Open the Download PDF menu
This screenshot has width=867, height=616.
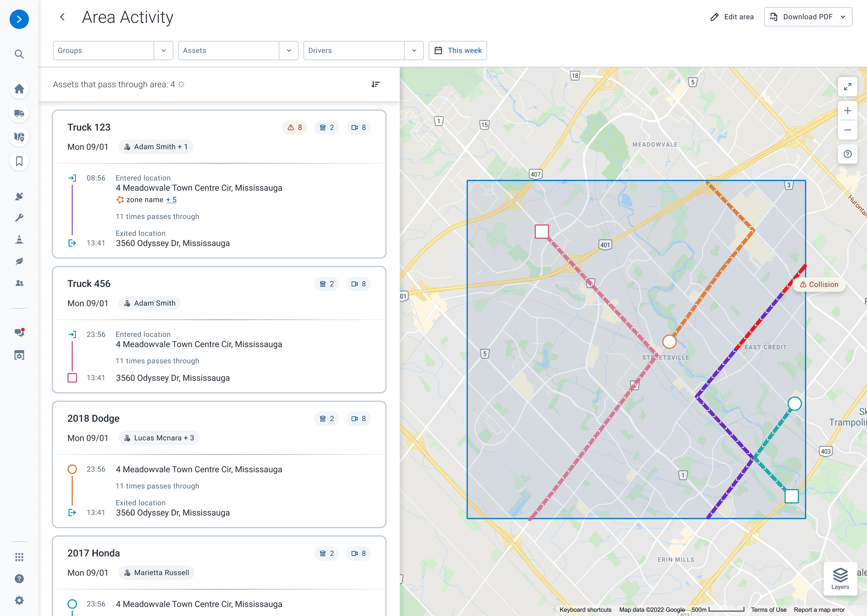coord(807,17)
